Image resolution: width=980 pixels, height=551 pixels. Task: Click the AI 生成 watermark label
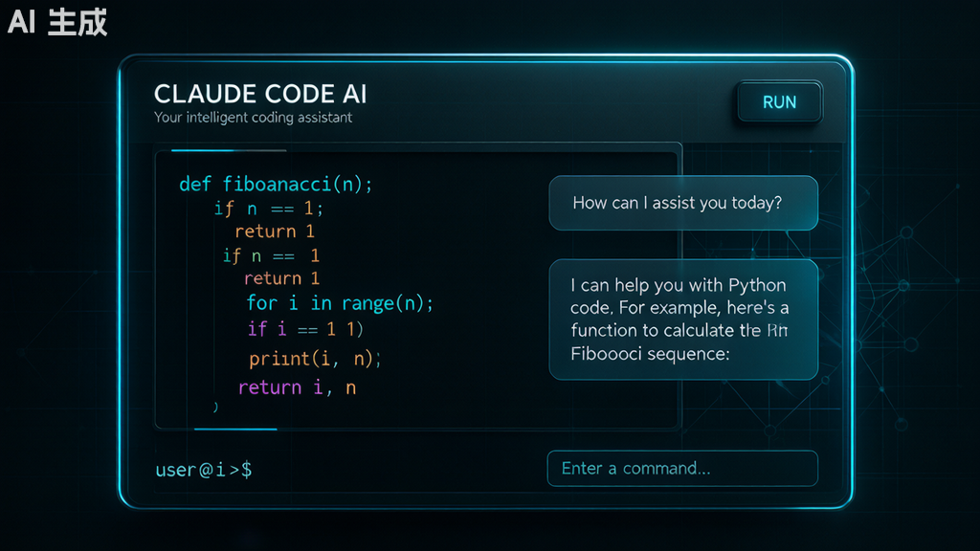[57, 23]
